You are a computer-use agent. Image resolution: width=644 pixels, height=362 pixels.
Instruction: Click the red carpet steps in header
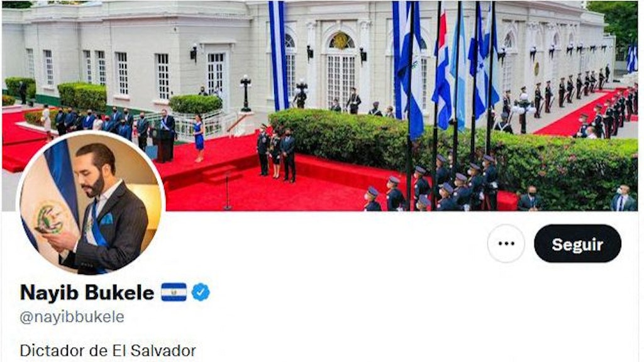pyautogui.click(x=221, y=173)
